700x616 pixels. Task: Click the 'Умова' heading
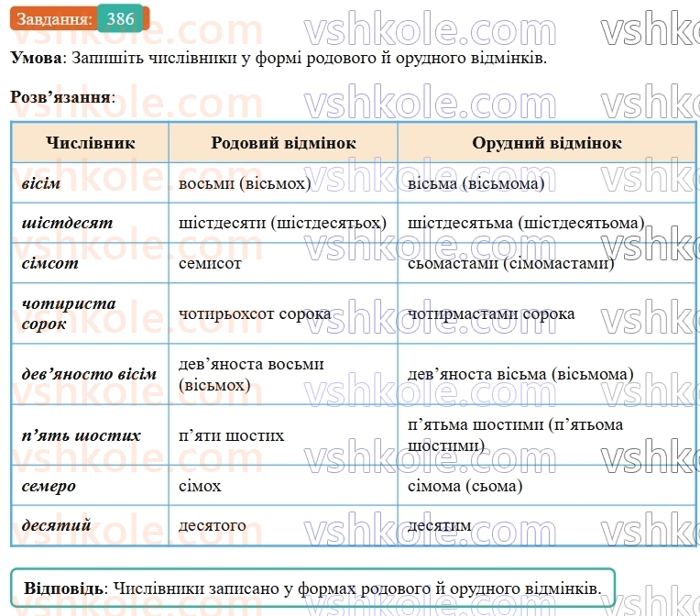[x=36, y=58]
